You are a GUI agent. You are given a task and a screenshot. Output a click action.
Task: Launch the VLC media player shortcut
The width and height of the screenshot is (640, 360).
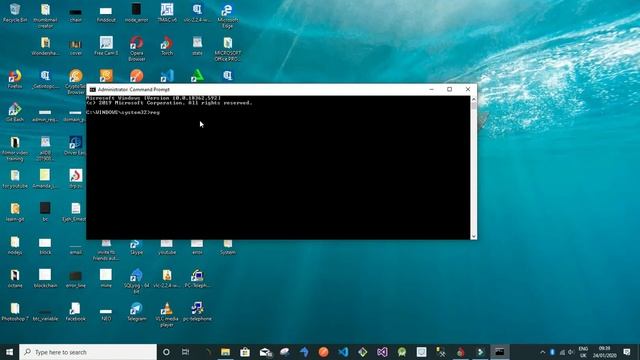pos(167,314)
